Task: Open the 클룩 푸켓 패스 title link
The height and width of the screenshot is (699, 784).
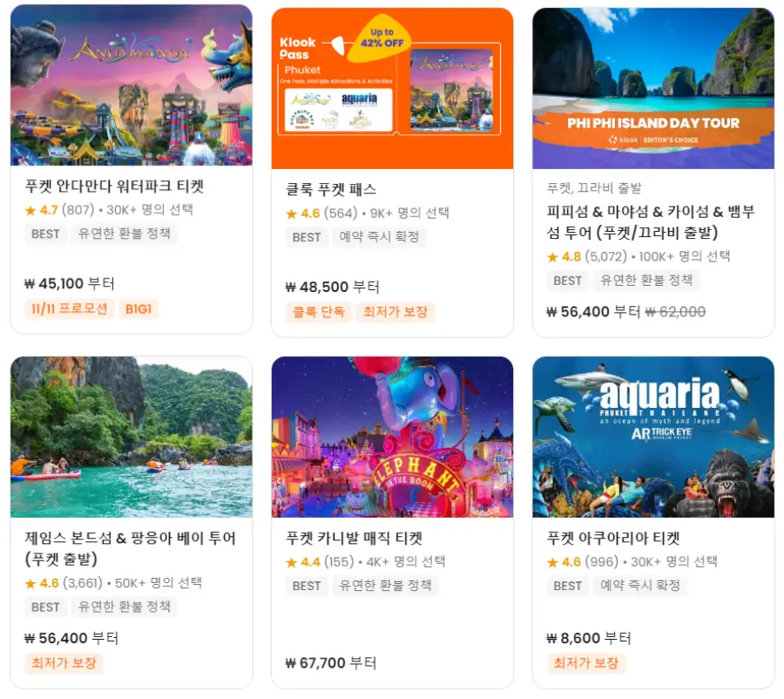Action: 330,189
